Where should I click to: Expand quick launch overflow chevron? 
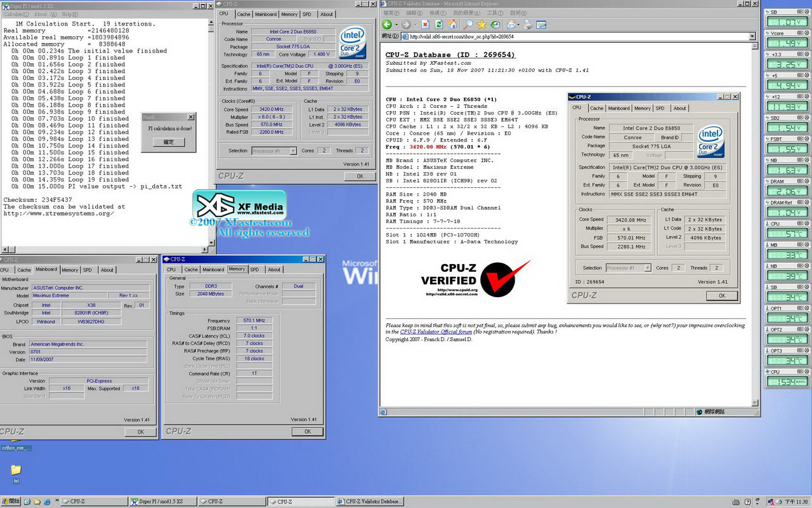point(57,500)
